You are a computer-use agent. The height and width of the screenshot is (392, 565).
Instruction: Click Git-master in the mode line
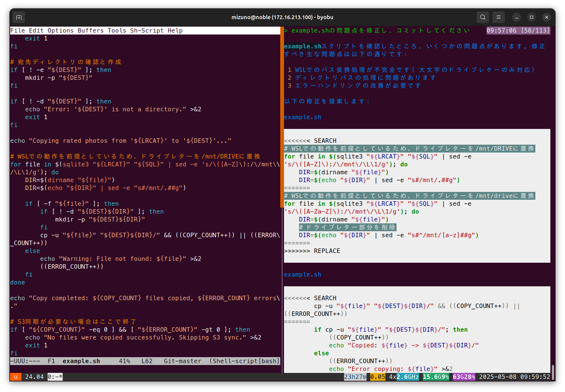(182, 361)
